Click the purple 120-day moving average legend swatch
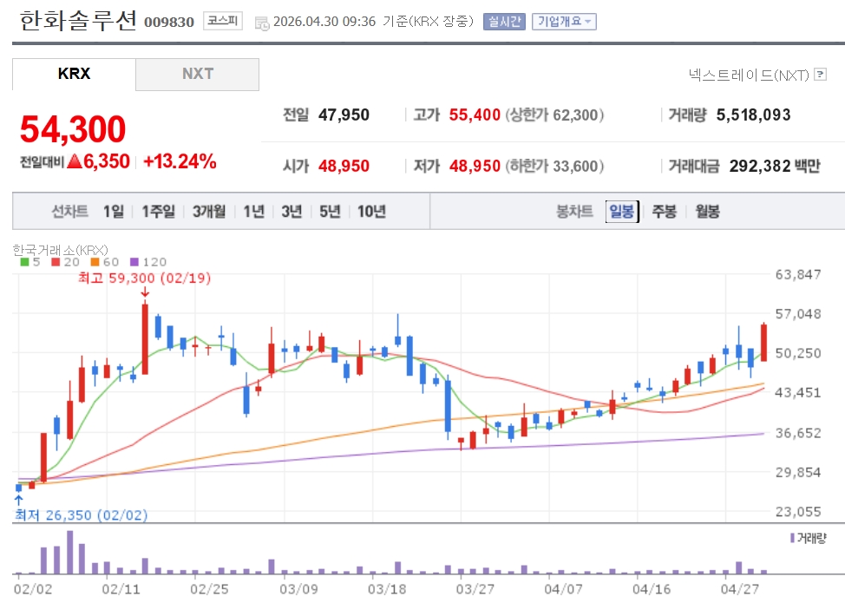Viewport: 845px width, 616px height. pos(134,261)
